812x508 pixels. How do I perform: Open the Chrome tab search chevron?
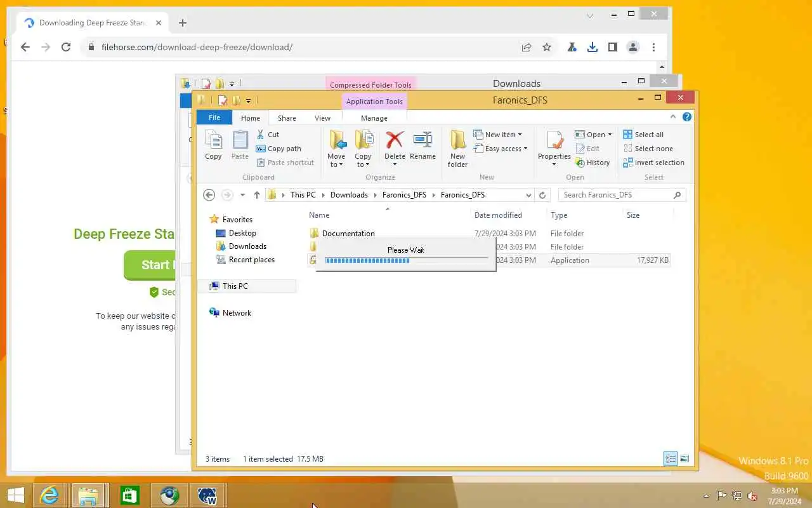(590, 16)
